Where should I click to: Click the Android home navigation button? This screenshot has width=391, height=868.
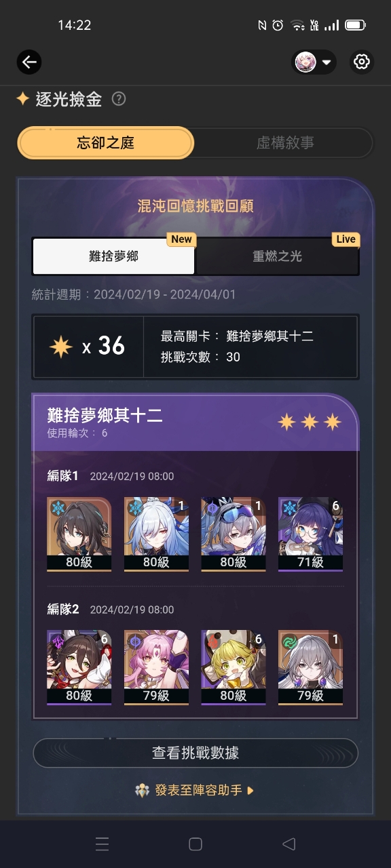[195, 844]
